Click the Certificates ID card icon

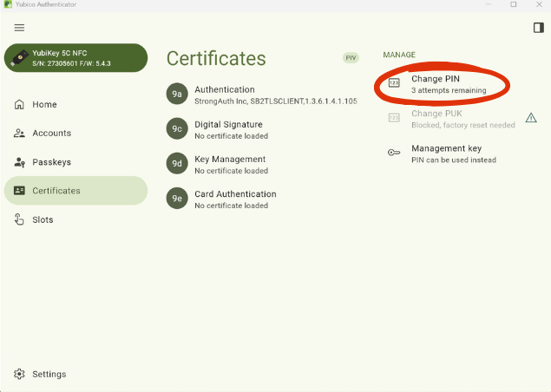point(19,191)
